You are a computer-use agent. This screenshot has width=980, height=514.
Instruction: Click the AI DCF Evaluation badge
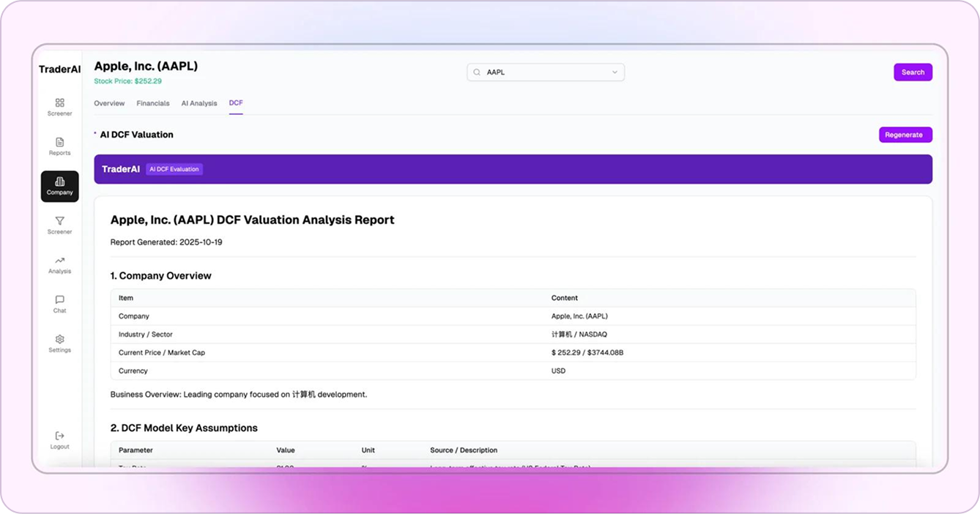(x=174, y=169)
